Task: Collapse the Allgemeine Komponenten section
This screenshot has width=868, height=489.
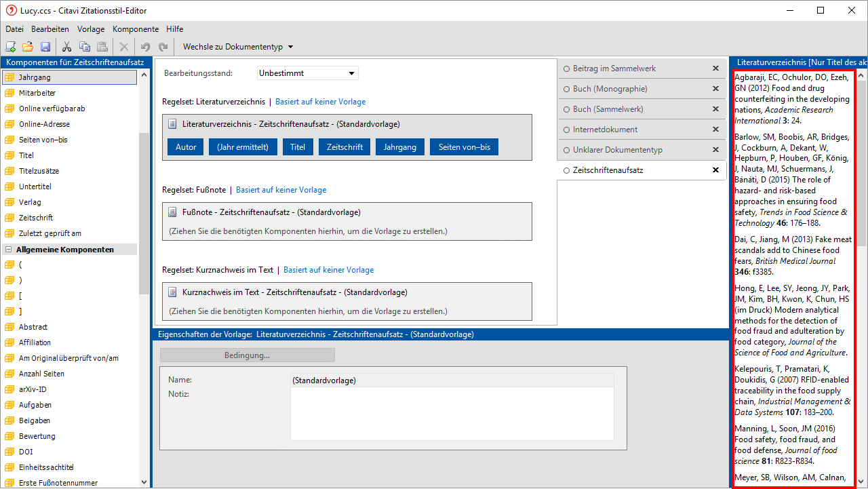Action: [x=9, y=250]
